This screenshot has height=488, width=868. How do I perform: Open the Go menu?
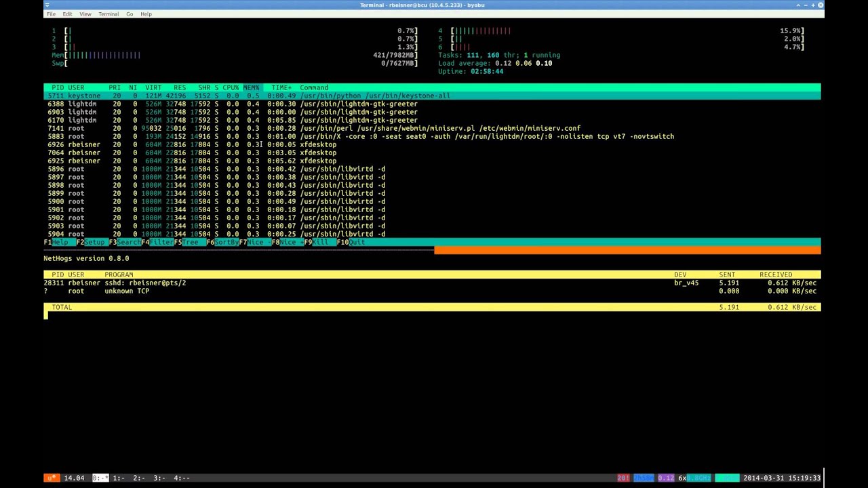coord(130,14)
